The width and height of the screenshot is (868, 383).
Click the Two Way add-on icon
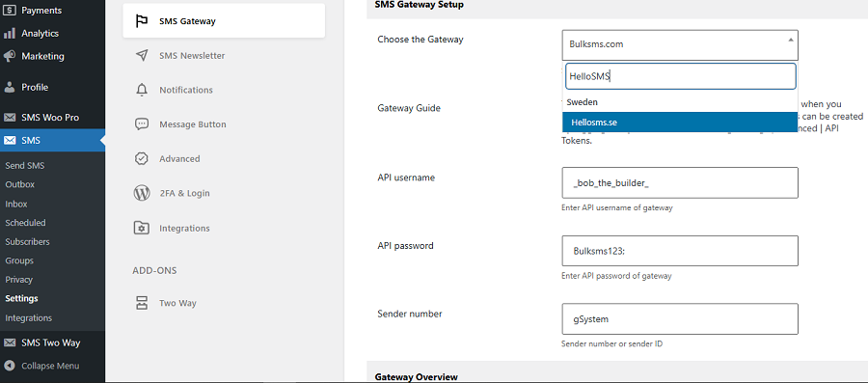point(142,303)
